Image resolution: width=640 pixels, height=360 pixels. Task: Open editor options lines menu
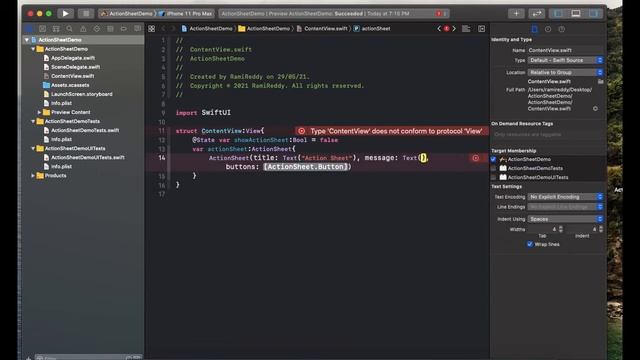466,29
